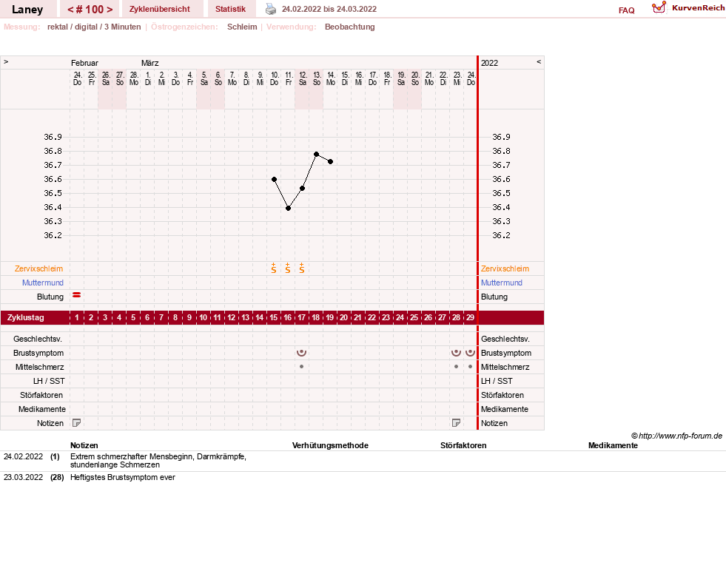The height and width of the screenshot is (588, 726).
Task: Click the Zervixschleim row label on the left
Action: 39,268
